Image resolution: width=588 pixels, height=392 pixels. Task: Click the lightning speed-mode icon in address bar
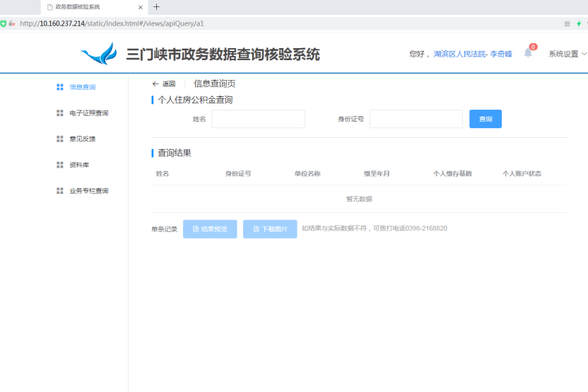[579, 23]
